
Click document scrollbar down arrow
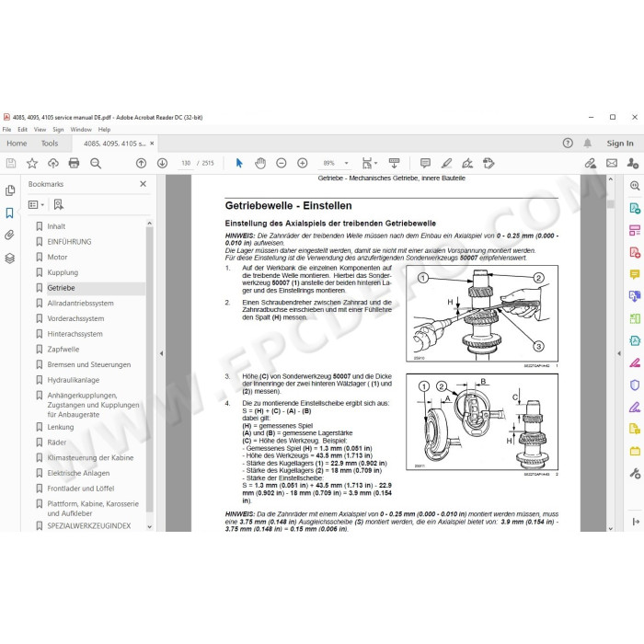tap(611, 528)
